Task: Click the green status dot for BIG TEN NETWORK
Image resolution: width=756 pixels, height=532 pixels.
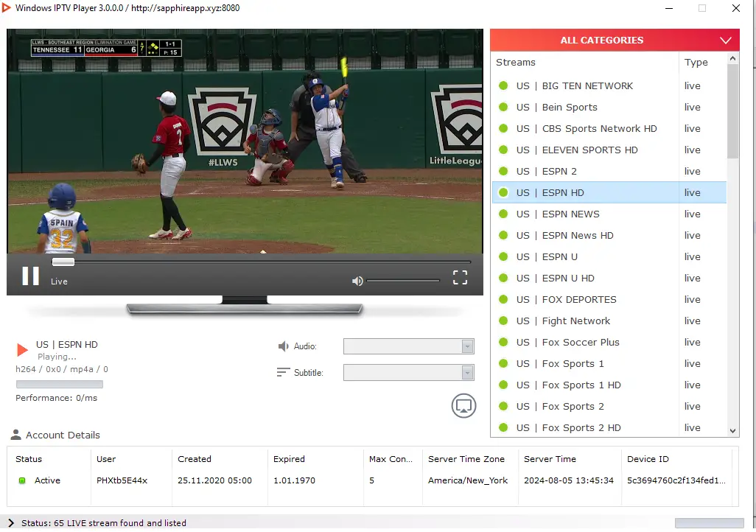Action: coord(503,85)
